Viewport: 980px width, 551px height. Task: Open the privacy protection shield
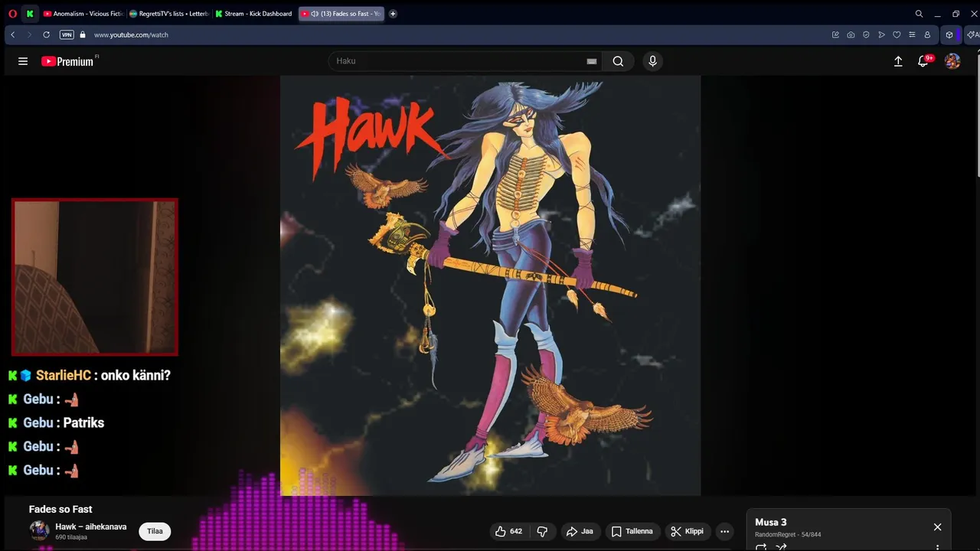[x=866, y=34]
